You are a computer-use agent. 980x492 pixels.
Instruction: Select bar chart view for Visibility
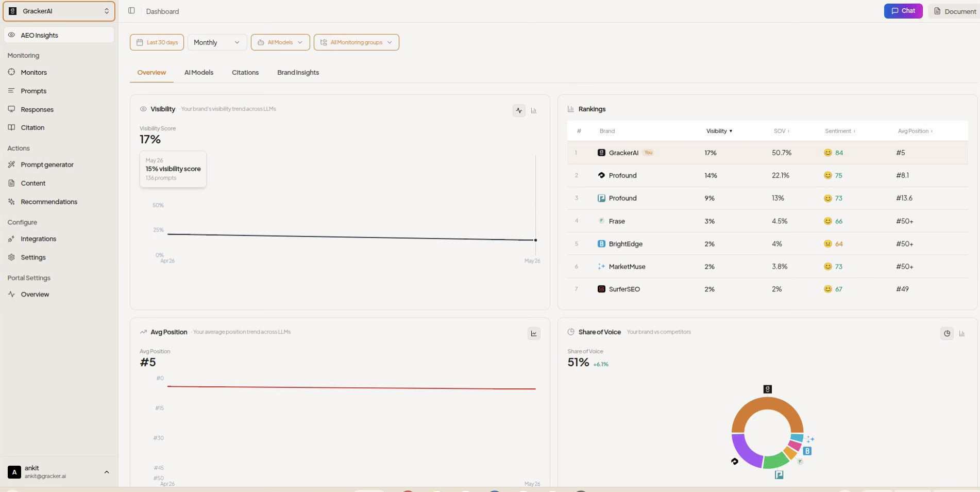point(534,110)
